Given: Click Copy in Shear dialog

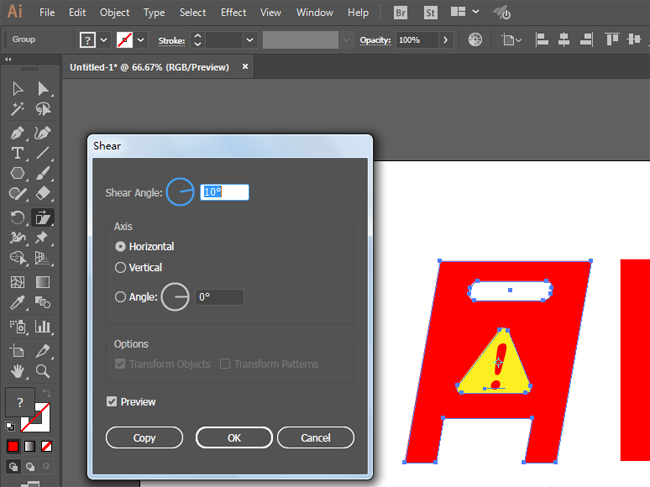Looking at the screenshot, I should [x=144, y=438].
